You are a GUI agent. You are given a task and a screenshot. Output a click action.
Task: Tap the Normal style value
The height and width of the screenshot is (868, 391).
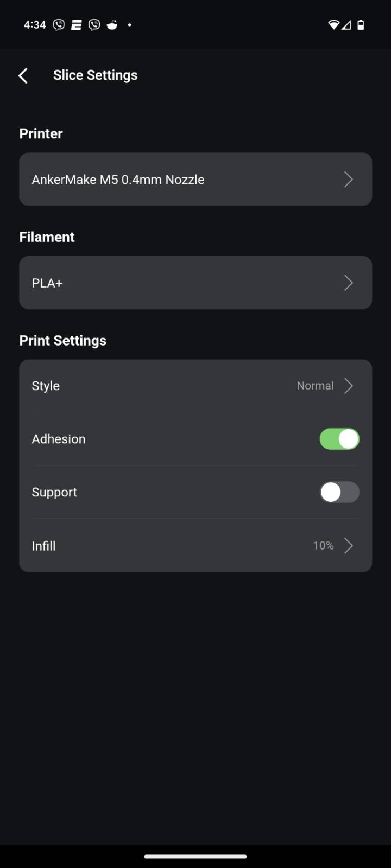click(315, 386)
